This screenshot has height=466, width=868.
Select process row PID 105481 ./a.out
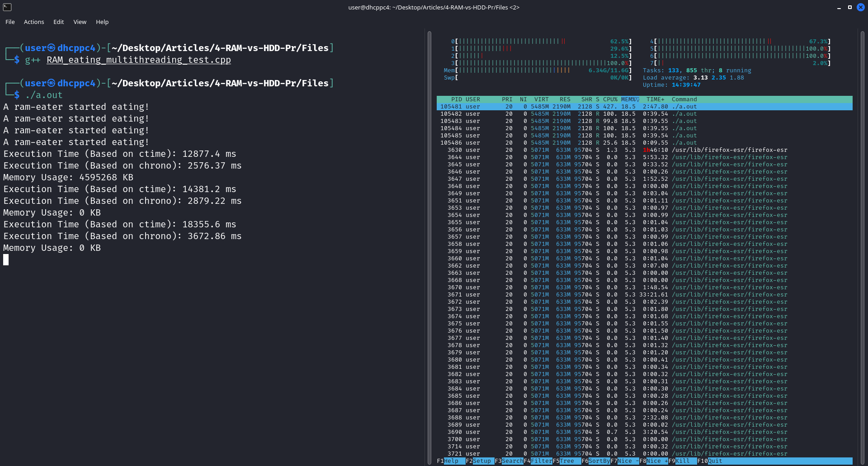pyautogui.click(x=645, y=107)
